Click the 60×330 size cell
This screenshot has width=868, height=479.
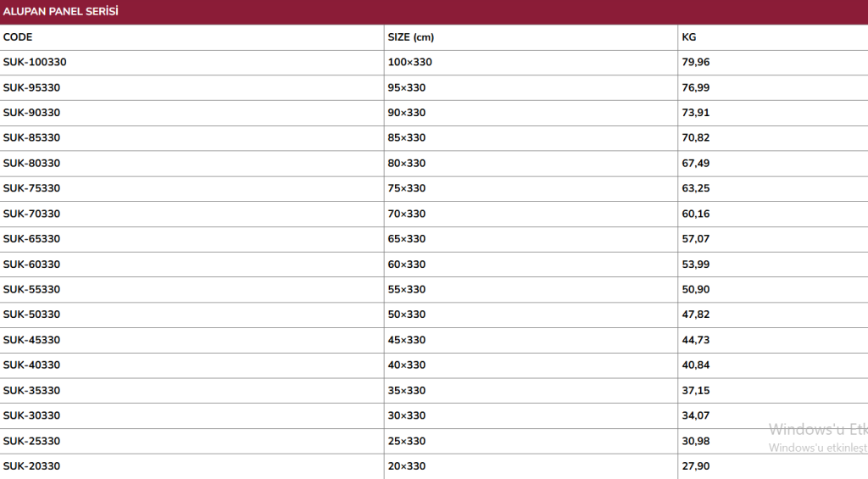(407, 264)
